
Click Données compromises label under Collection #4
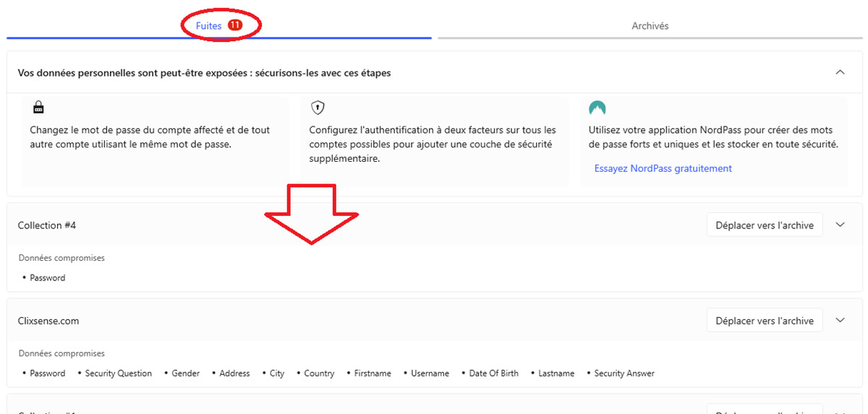click(x=61, y=258)
